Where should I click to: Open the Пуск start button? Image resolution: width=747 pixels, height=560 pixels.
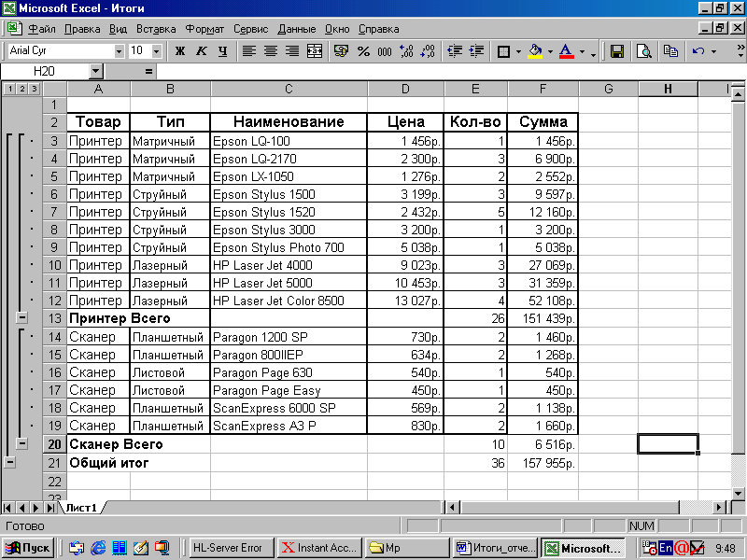[x=28, y=548]
